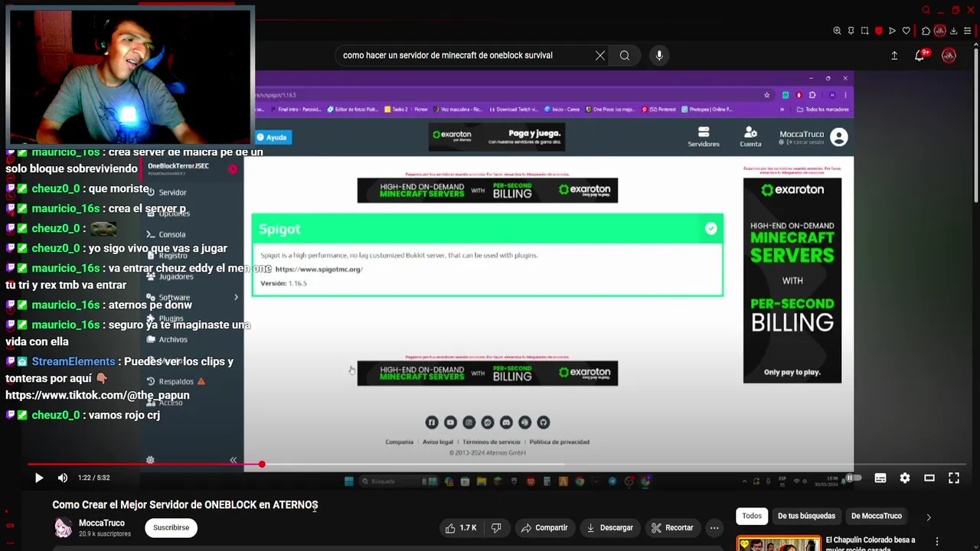Open the YouTube upload create icon
The width and height of the screenshot is (980, 551).
coord(894,55)
